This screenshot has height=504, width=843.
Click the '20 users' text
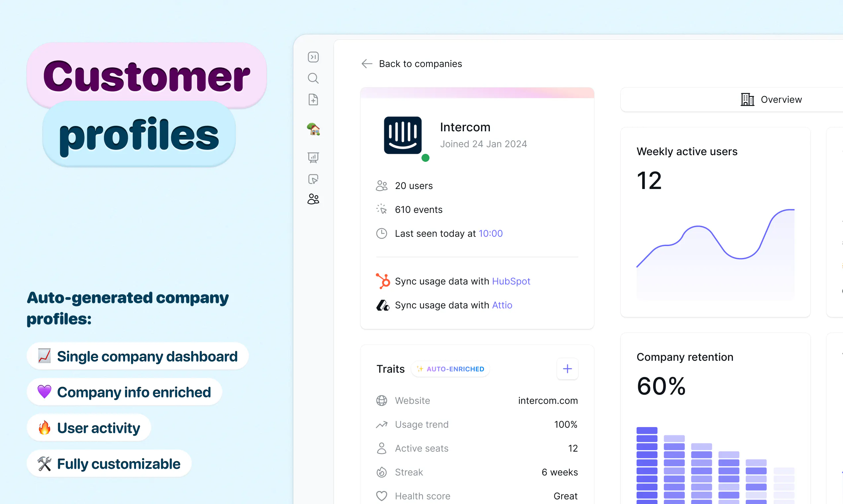click(x=414, y=186)
